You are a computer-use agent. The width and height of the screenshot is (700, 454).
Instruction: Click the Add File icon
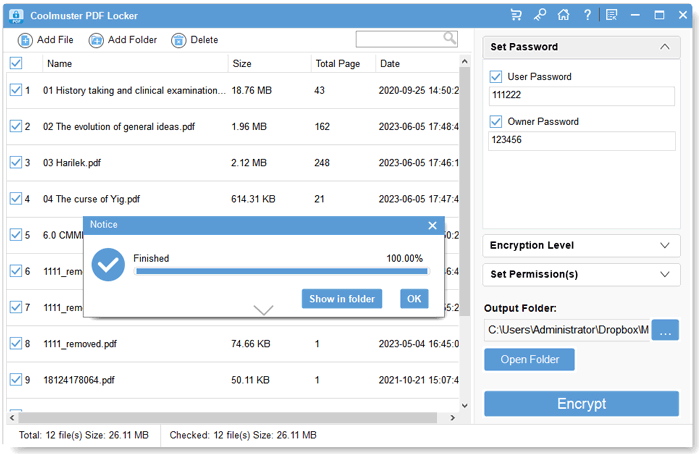point(25,40)
